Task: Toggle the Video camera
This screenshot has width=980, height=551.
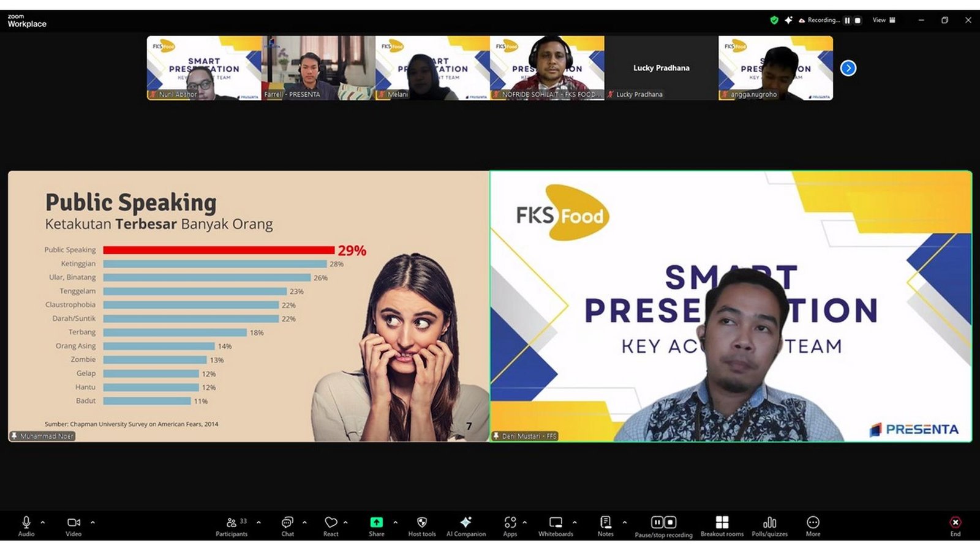Action: pos(73,526)
